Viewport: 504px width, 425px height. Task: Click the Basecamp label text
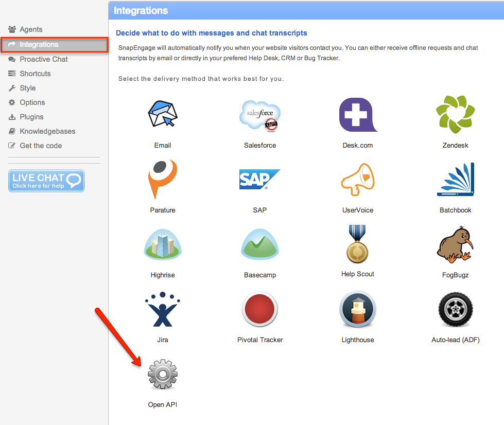[x=260, y=275]
